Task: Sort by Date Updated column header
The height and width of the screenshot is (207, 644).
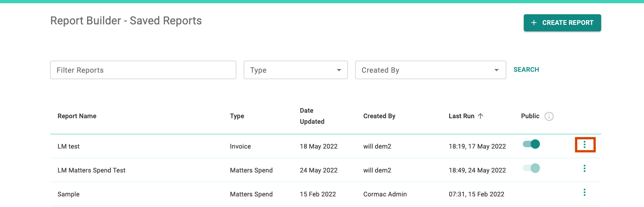Action: coord(312,116)
